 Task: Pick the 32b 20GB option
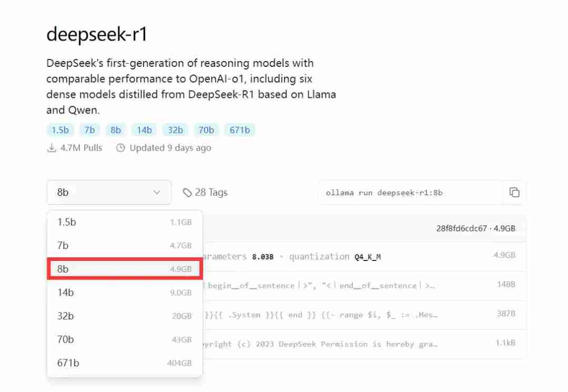click(x=125, y=316)
